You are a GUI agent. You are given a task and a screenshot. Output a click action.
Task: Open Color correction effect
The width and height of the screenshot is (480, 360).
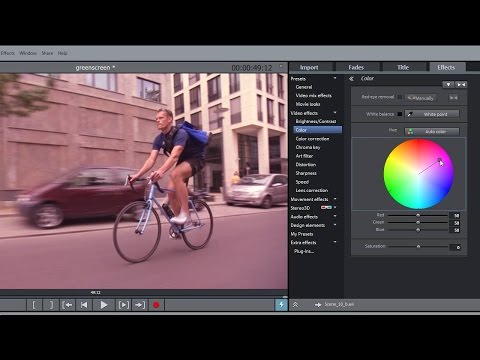pos(312,139)
